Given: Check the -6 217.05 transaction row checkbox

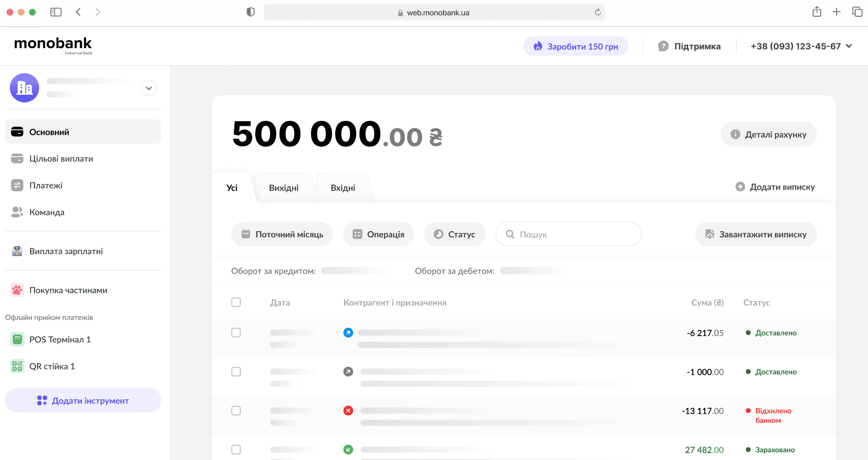Looking at the screenshot, I should [x=236, y=333].
